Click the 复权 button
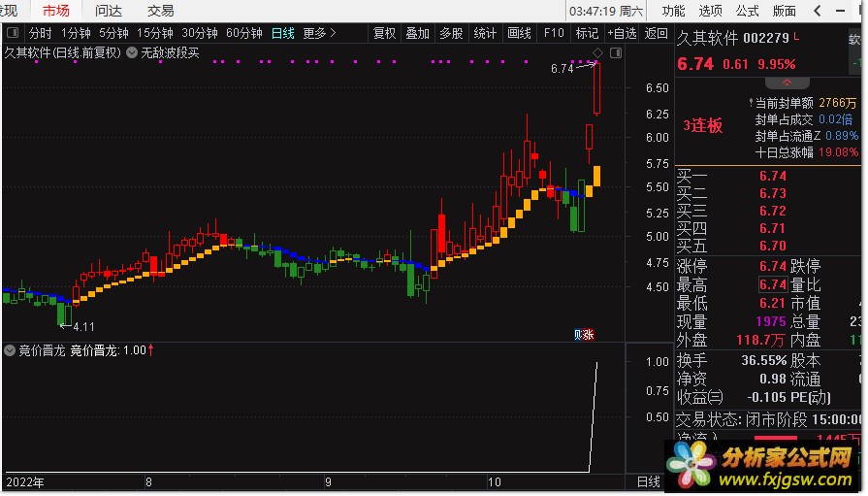Viewport: 868px width, 496px height. pyautogui.click(x=385, y=33)
